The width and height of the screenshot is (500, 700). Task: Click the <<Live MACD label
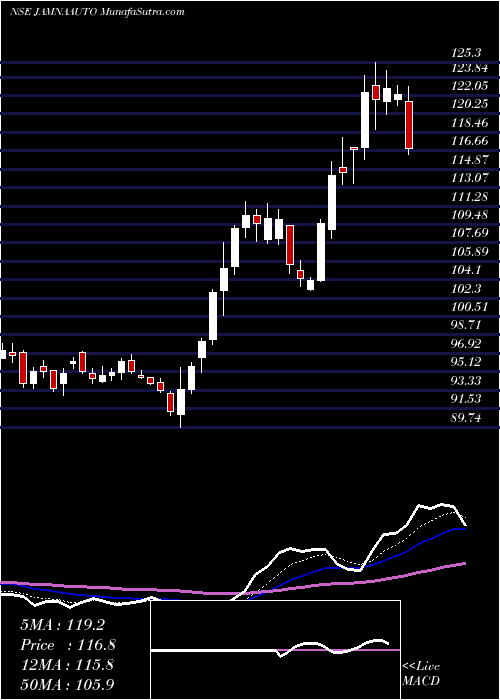pos(421,673)
